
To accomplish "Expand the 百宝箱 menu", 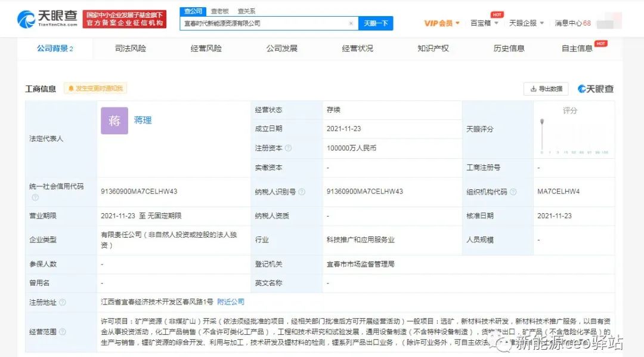I will (x=484, y=23).
